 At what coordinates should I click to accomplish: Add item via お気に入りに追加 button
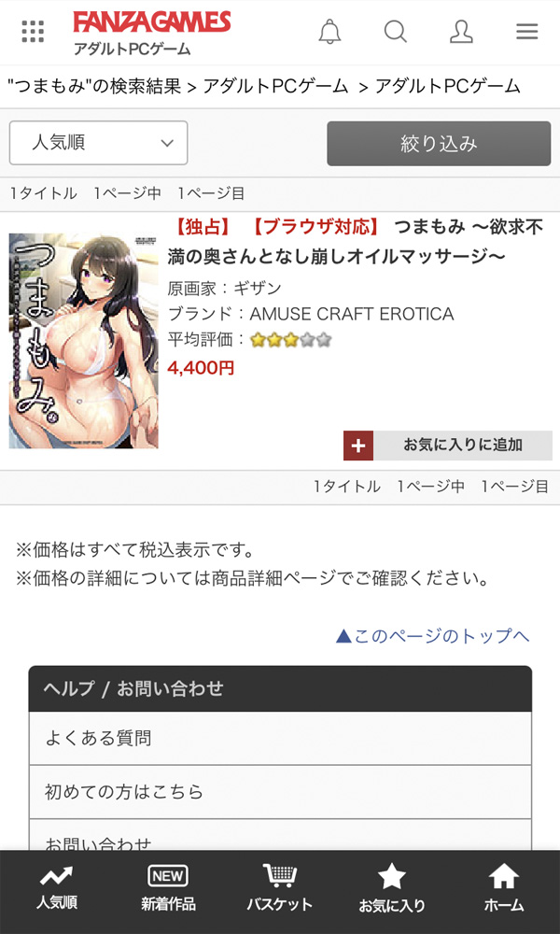click(x=447, y=446)
